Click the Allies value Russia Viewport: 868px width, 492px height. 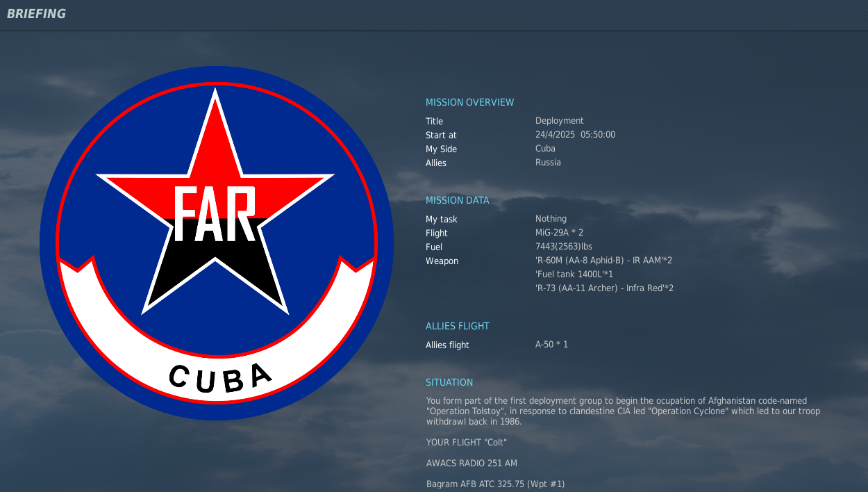coord(548,163)
